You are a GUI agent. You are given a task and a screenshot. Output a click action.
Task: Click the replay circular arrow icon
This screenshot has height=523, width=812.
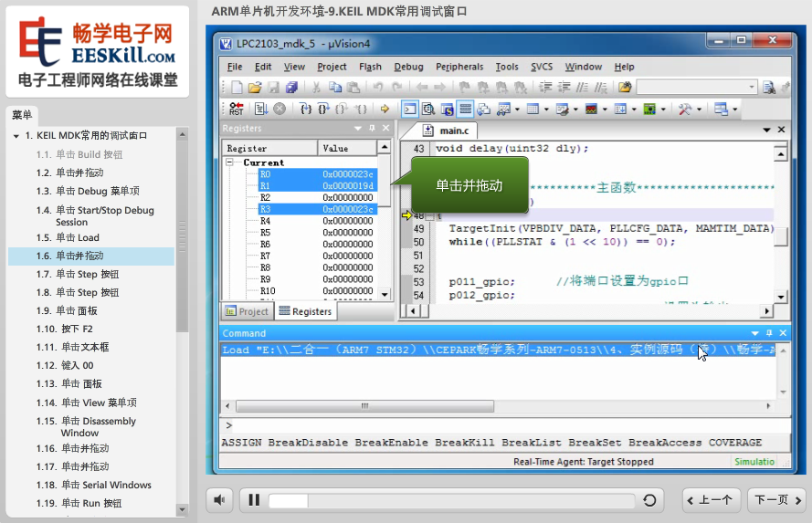649,500
